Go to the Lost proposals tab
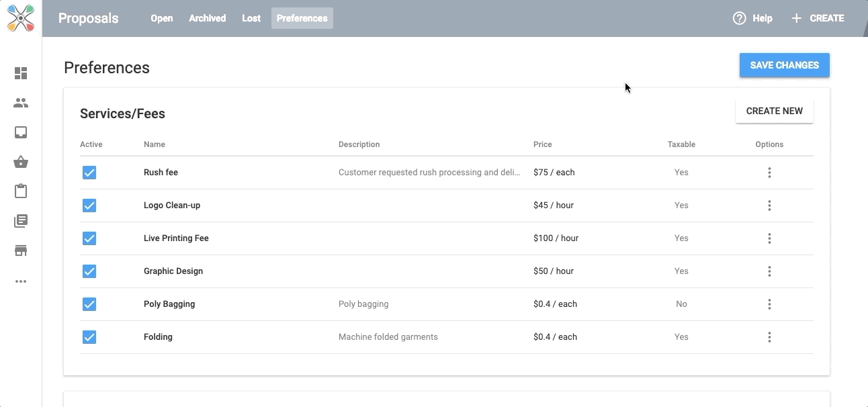868x407 pixels. (251, 18)
